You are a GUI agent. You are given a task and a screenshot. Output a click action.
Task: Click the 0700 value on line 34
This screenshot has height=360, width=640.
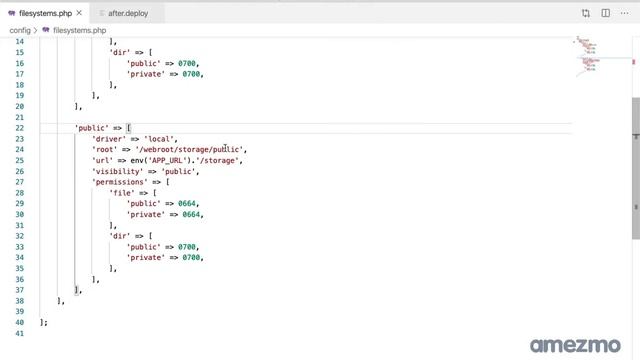pyautogui.click(x=191, y=258)
